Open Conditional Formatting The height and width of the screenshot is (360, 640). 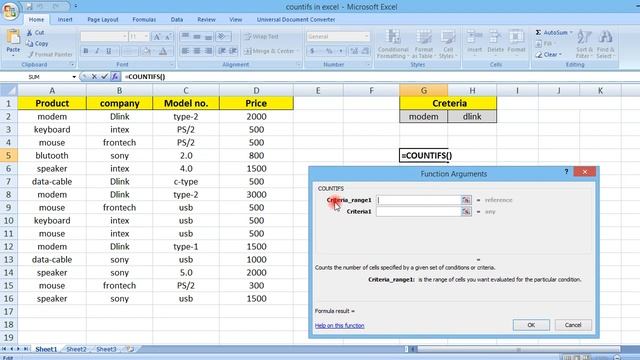393,44
